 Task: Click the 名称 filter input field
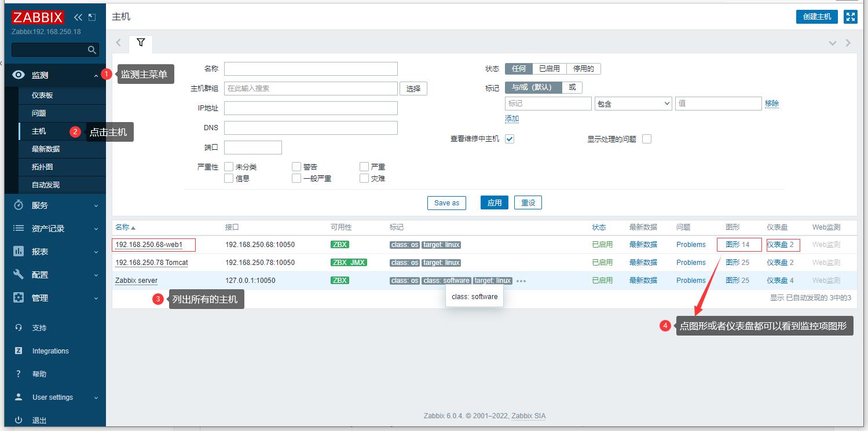pos(311,69)
